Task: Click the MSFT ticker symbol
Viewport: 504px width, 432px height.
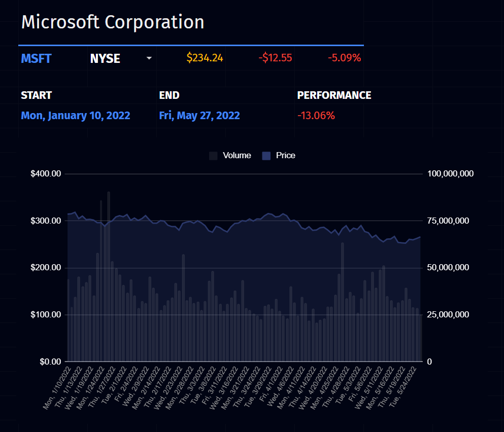Action: click(x=36, y=58)
